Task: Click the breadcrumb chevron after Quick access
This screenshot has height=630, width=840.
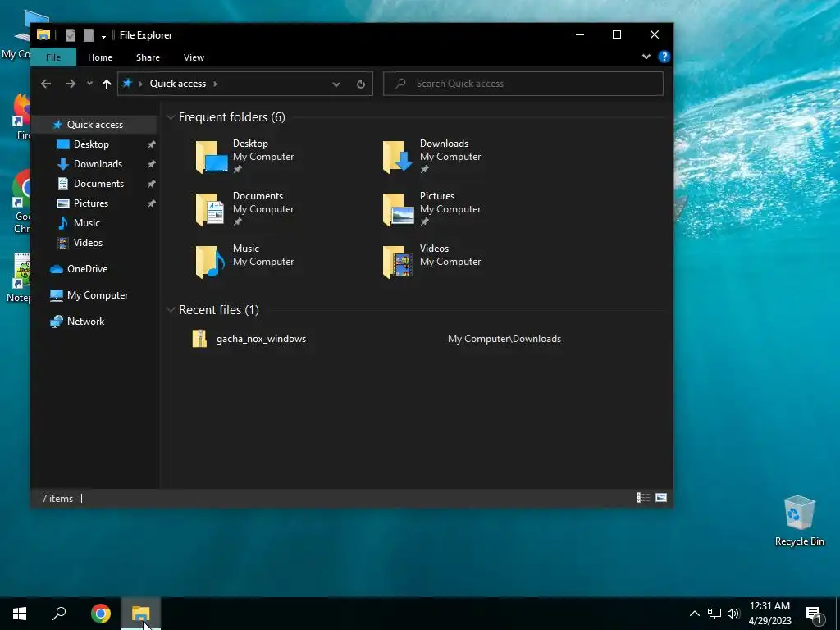Action: (216, 84)
